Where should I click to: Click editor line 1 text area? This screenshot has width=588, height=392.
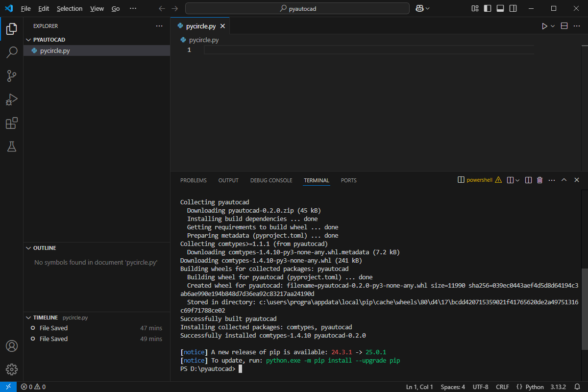(x=369, y=50)
